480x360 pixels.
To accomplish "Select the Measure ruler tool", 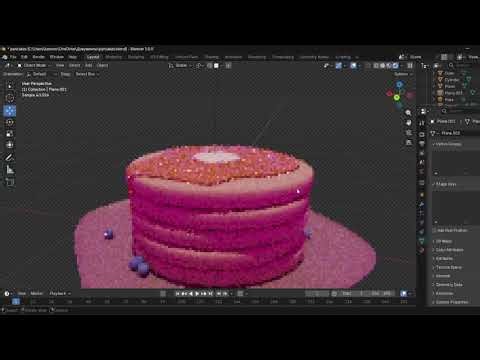I will tap(10, 170).
